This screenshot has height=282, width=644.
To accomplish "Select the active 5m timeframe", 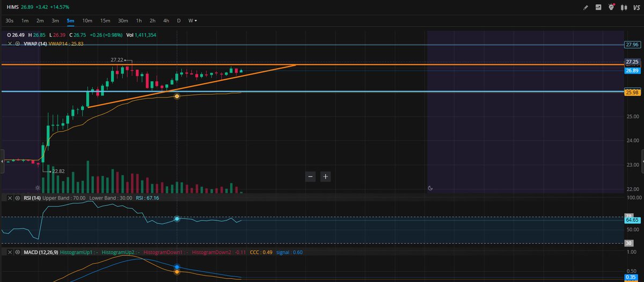I will coord(71,20).
